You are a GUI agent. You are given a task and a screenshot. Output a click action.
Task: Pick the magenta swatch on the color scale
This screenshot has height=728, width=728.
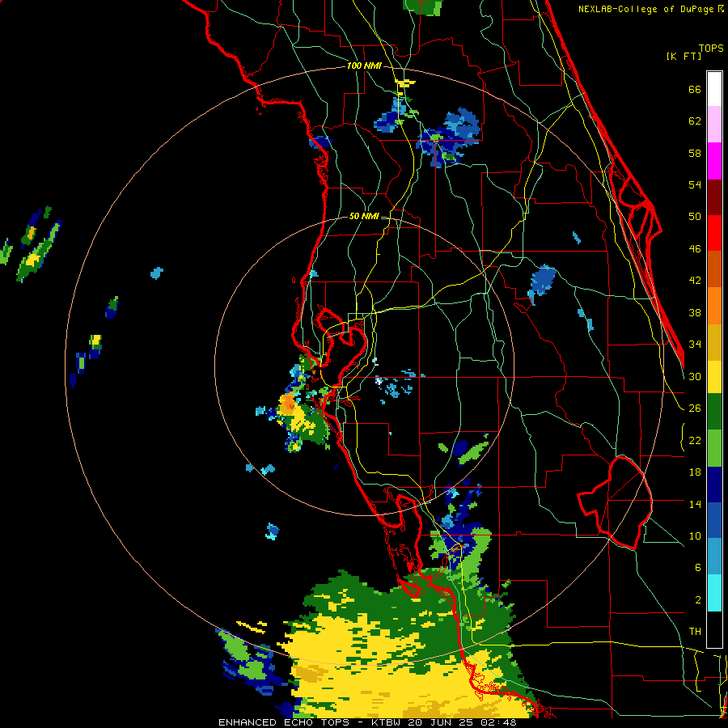pos(714,161)
